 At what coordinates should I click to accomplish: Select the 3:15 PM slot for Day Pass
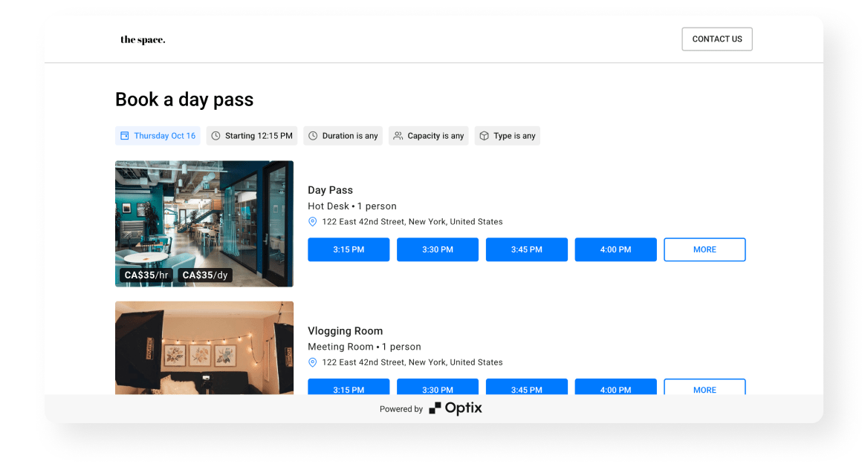tap(349, 249)
